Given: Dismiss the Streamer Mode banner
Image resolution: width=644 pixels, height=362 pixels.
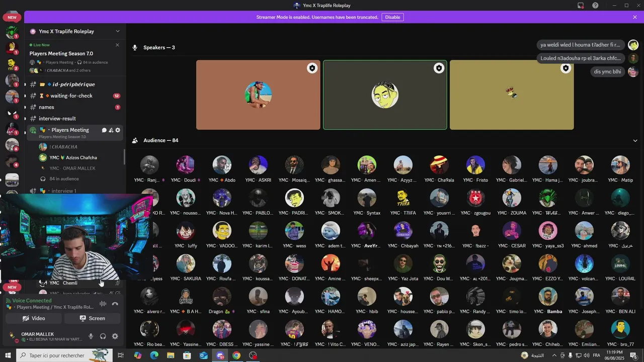Looking at the screenshot, I should [635, 17].
